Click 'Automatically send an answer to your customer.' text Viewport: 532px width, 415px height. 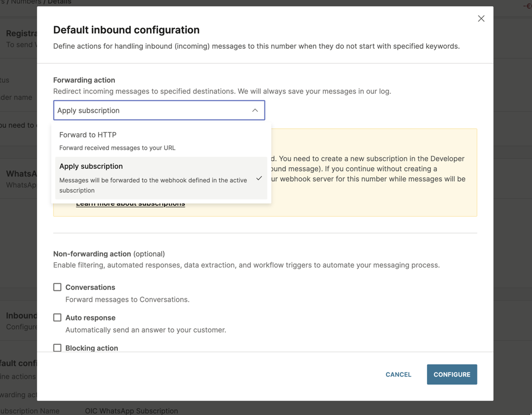pos(145,330)
